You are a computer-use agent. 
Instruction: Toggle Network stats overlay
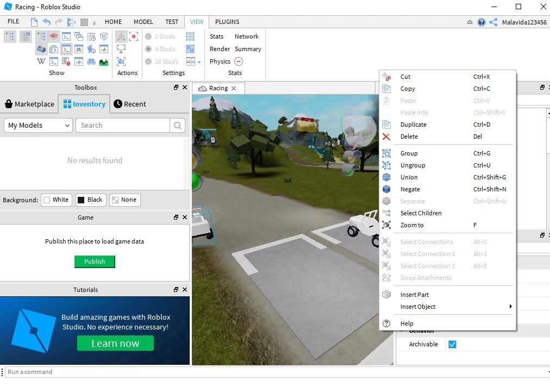(x=247, y=36)
